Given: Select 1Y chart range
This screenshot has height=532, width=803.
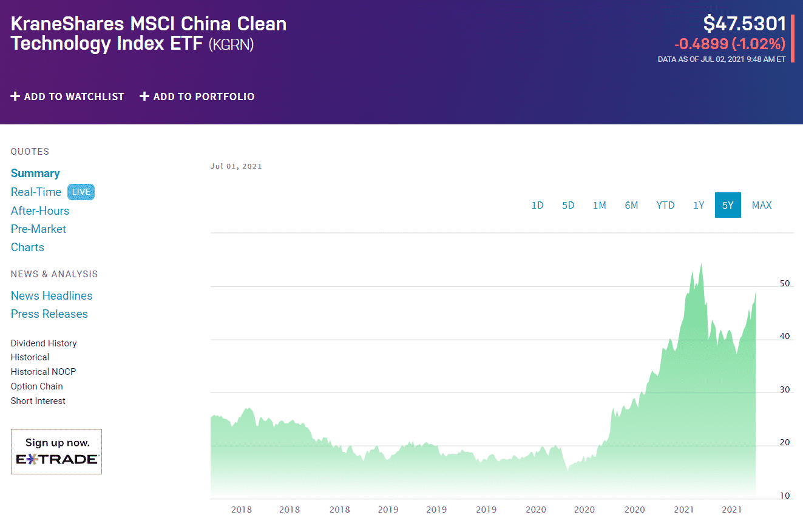Looking at the screenshot, I should (699, 205).
